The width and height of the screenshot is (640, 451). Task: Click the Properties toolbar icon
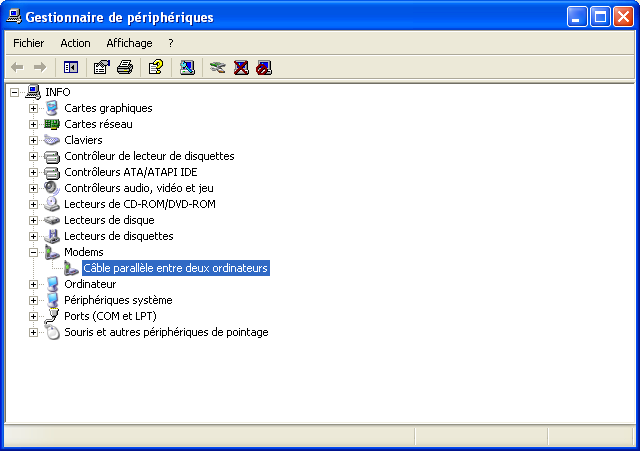tap(101, 67)
